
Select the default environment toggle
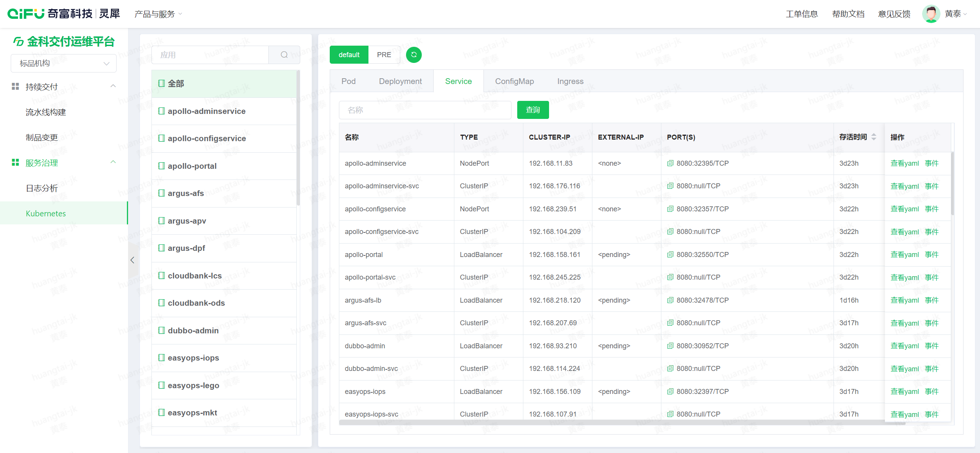[x=349, y=55]
